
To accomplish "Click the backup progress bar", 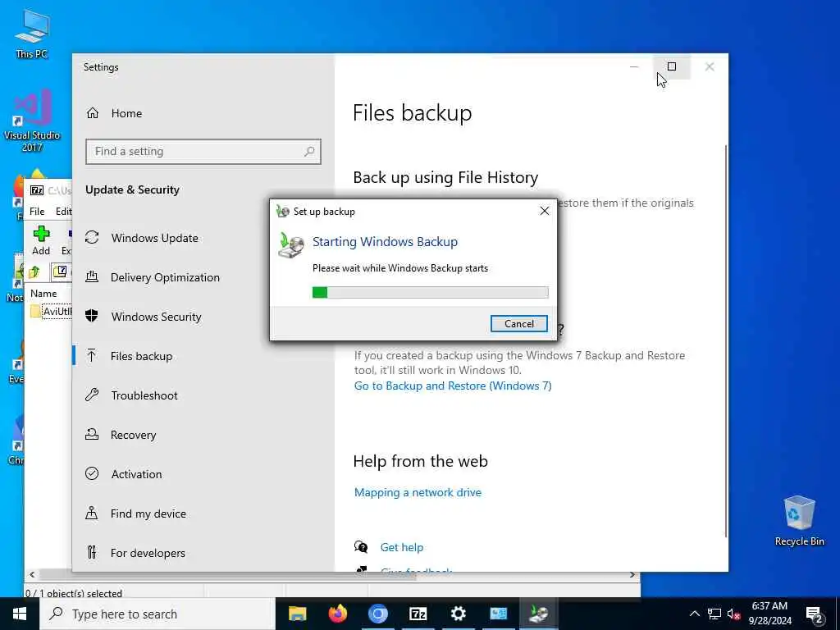I will 430,292.
